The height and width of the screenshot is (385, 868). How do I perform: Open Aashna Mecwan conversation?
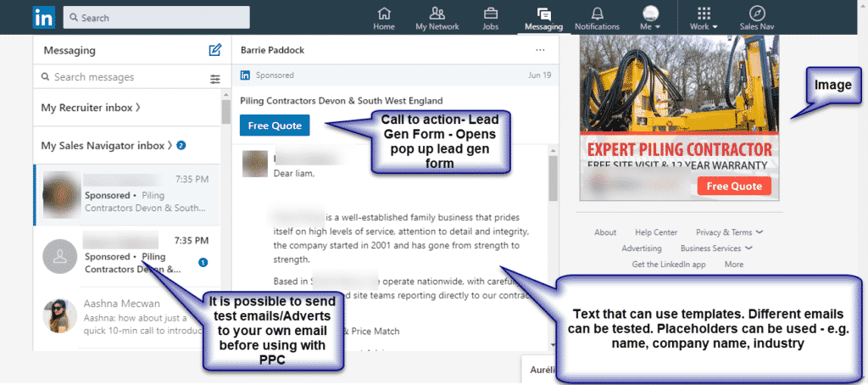point(127,317)
